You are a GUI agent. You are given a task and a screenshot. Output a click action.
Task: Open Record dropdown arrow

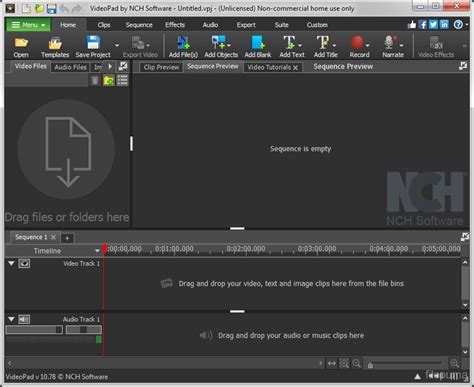(367, 45)
